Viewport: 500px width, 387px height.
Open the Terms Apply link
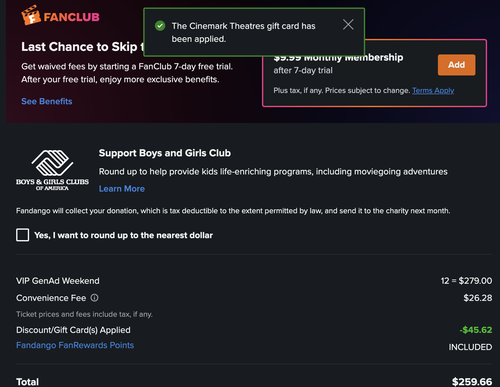tap(433, 91)
